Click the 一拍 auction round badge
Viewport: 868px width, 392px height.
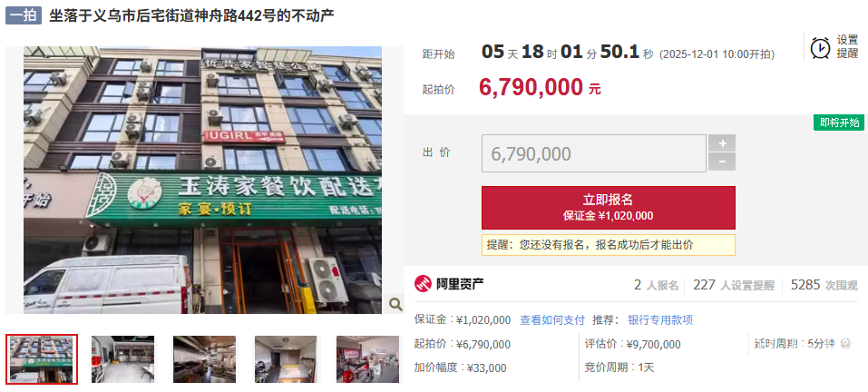click(x=24, y=15)
